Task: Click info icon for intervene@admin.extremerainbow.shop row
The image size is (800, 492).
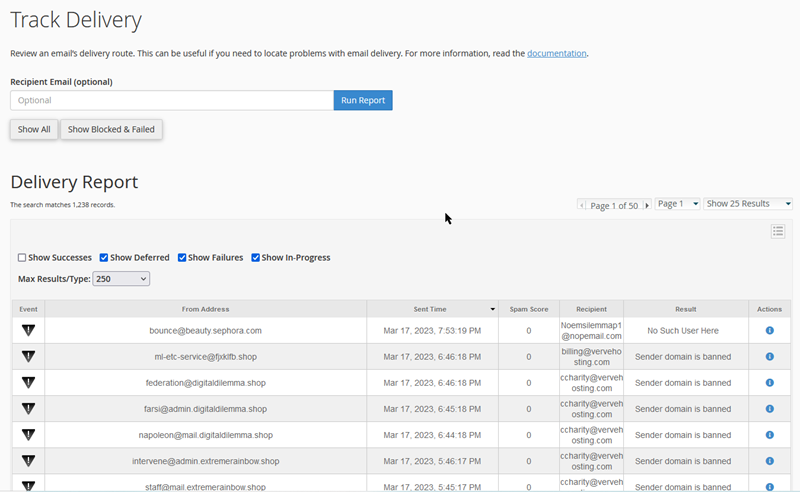Action: pos(769,461)
